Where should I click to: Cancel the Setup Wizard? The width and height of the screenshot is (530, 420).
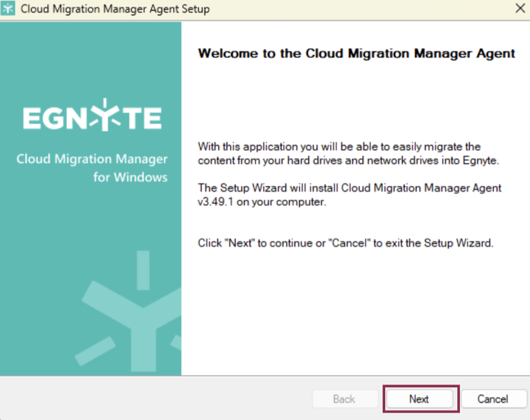click(x=493, y=399)
